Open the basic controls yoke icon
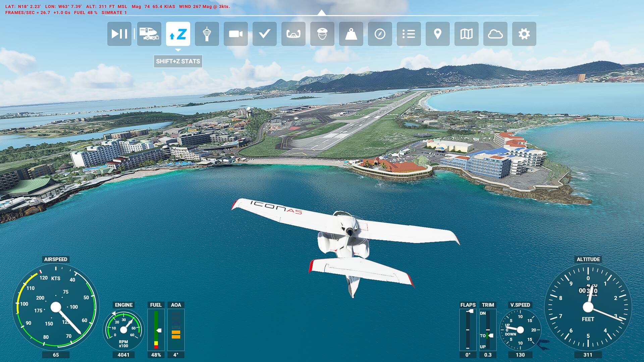Viewport: 644px width, 362px height. (x=293, y=34)
